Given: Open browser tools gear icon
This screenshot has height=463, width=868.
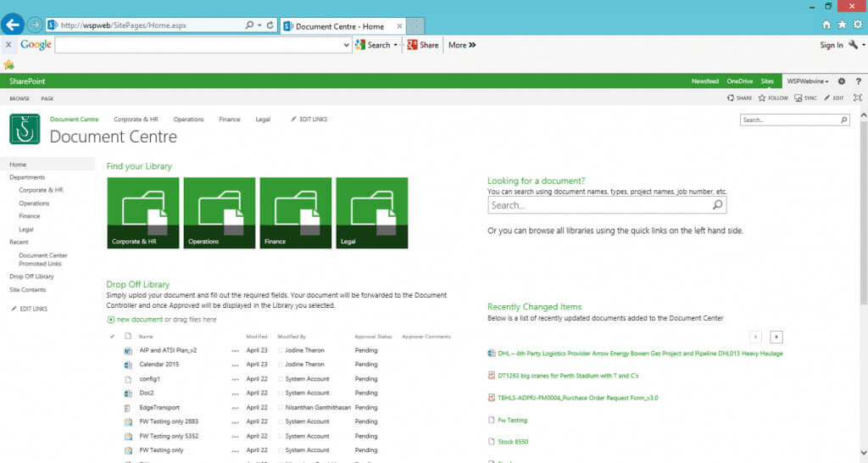Looking at the screenshot, I should (x=858, y=25).
